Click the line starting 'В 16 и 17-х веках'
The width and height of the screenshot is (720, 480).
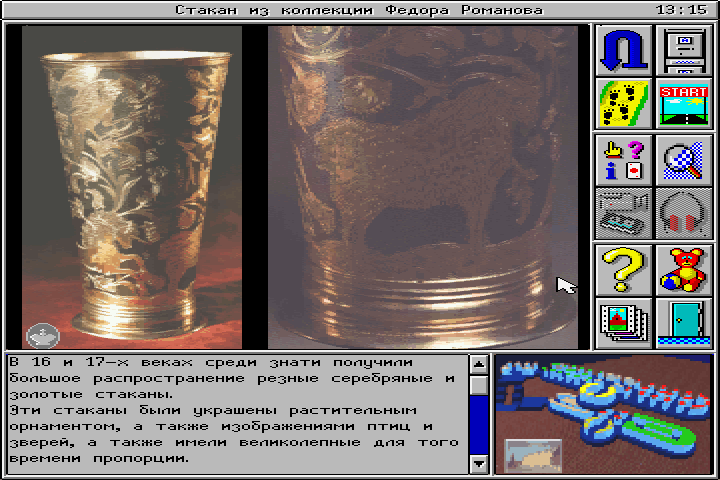tap(211, 362)
